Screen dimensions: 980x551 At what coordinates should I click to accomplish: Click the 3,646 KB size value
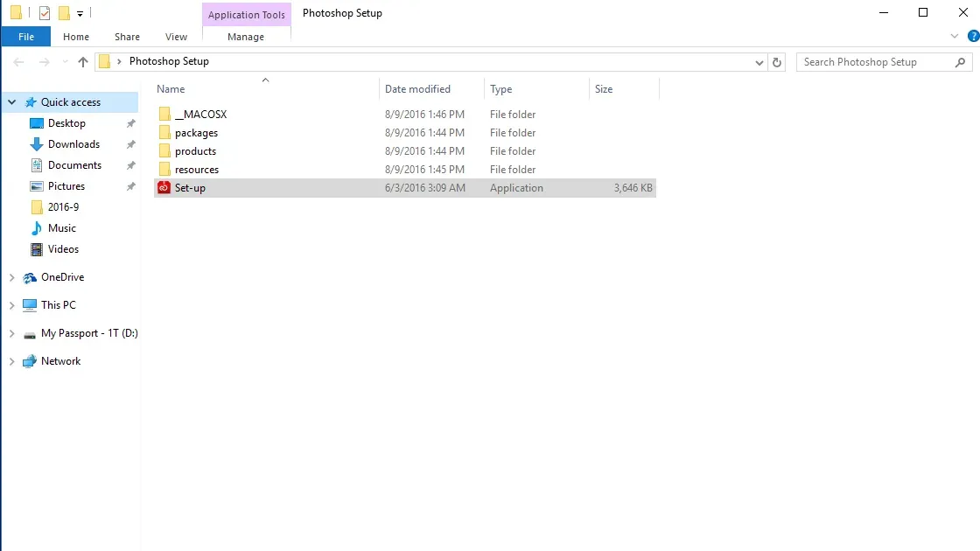coord(633,187)
